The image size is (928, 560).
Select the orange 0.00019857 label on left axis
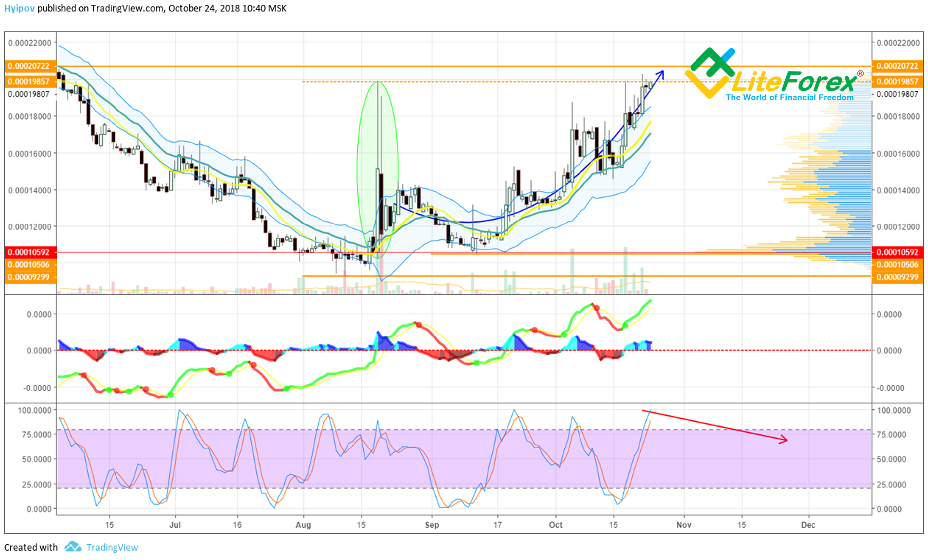coord(30,81)
